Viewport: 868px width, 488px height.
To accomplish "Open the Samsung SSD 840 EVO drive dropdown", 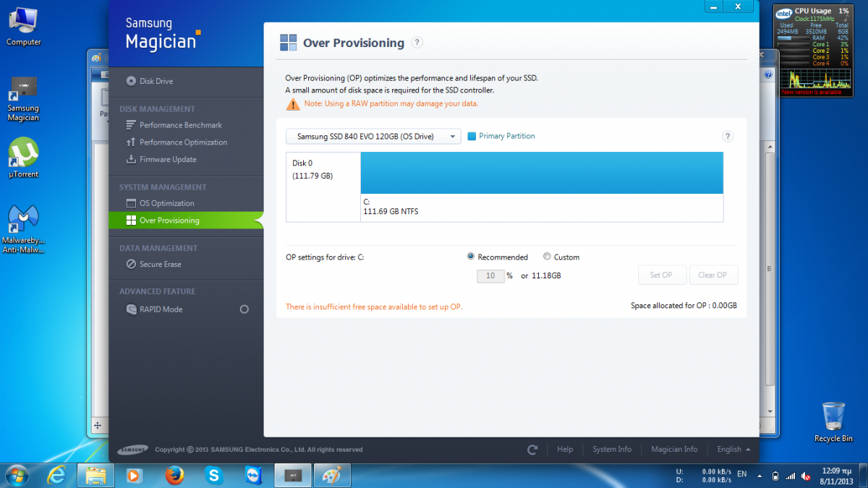I will [373, 136].
